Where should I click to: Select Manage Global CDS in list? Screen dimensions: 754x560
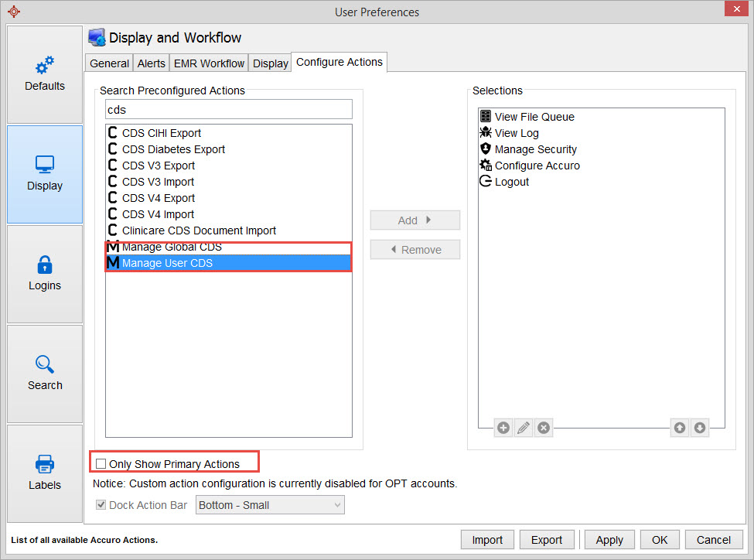172,247
